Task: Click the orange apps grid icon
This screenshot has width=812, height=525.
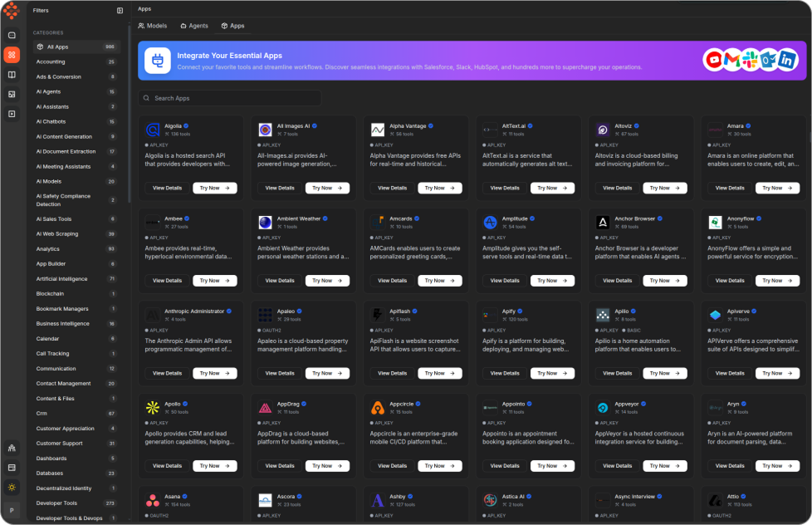Action: click(12, 55)
